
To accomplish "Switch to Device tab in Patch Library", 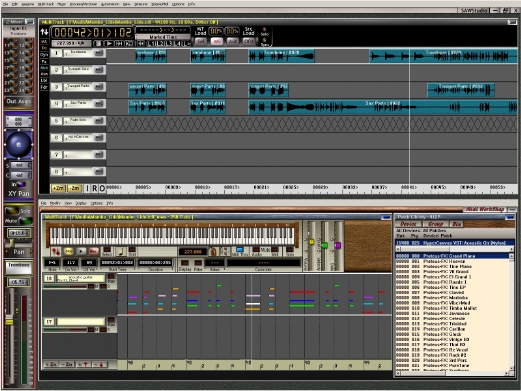I will point(408,224).
